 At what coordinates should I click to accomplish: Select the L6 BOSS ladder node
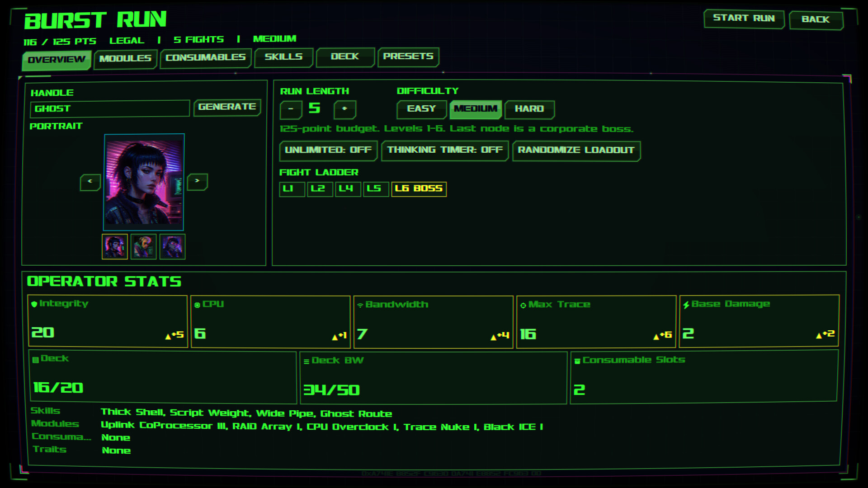pyautogui.click(x=419, y=189)
